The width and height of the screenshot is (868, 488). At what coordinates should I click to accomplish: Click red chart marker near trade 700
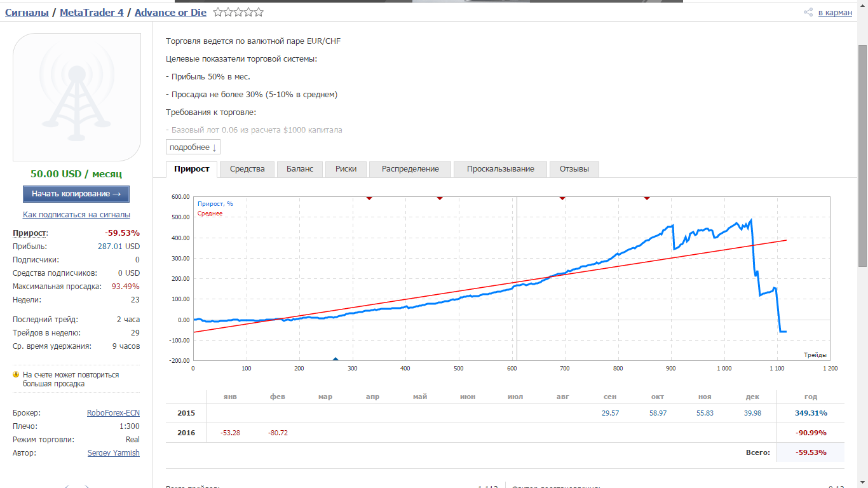[x=562, y=198]
